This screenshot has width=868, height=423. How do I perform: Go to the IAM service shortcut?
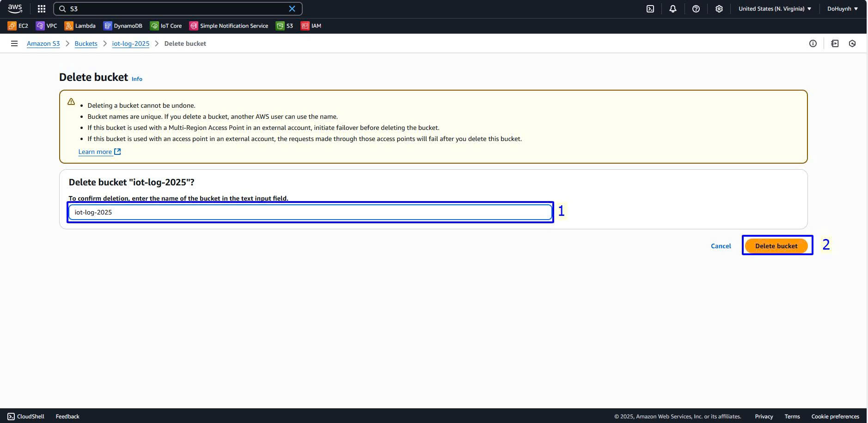pos(311,26)
